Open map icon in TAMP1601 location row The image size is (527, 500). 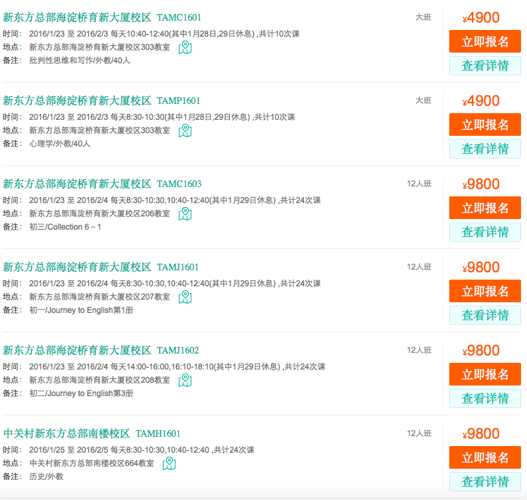tap(185, 131)
